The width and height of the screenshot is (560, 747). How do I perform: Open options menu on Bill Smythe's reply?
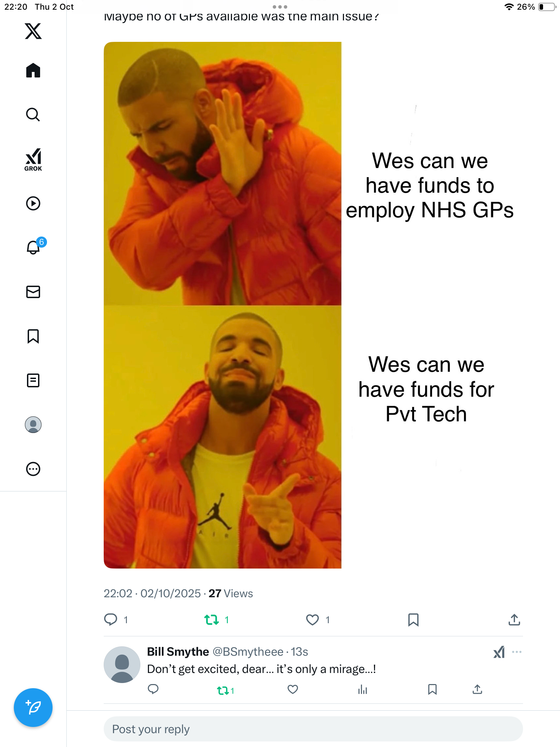point(517,652)
